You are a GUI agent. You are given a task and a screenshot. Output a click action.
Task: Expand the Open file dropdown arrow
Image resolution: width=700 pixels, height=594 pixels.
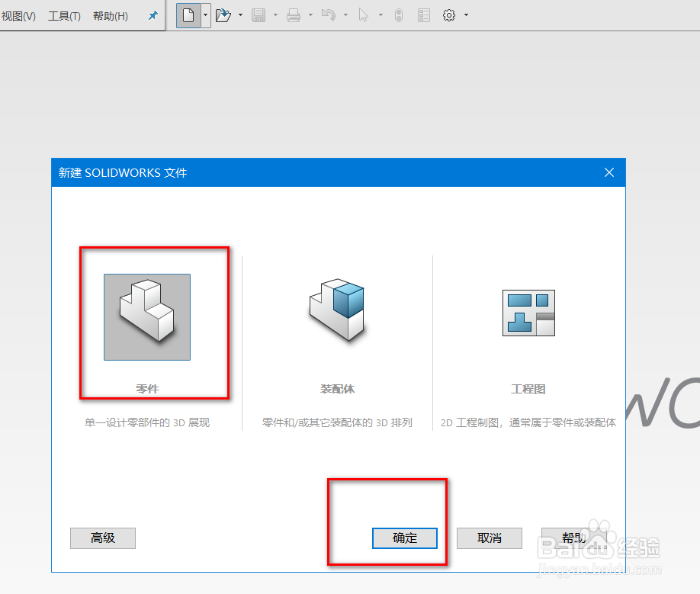click(241, 15)
